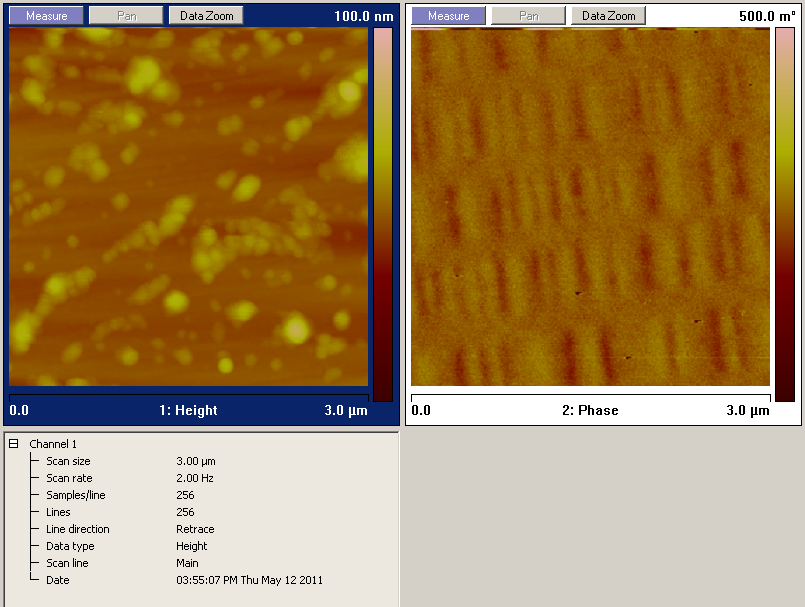Click the Height AFM scan image
This screenshot has width=805, height=607.
point(188,206)
